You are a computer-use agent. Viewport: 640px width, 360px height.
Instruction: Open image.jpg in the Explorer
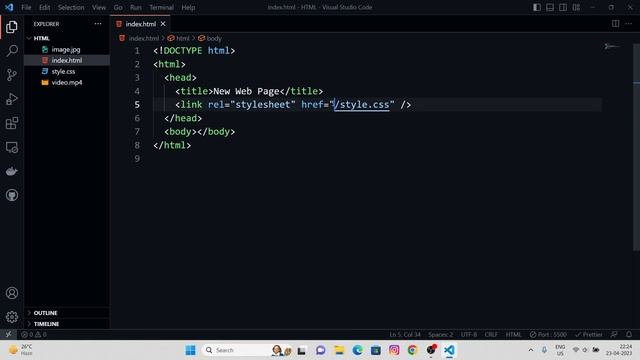click(66, 49)
